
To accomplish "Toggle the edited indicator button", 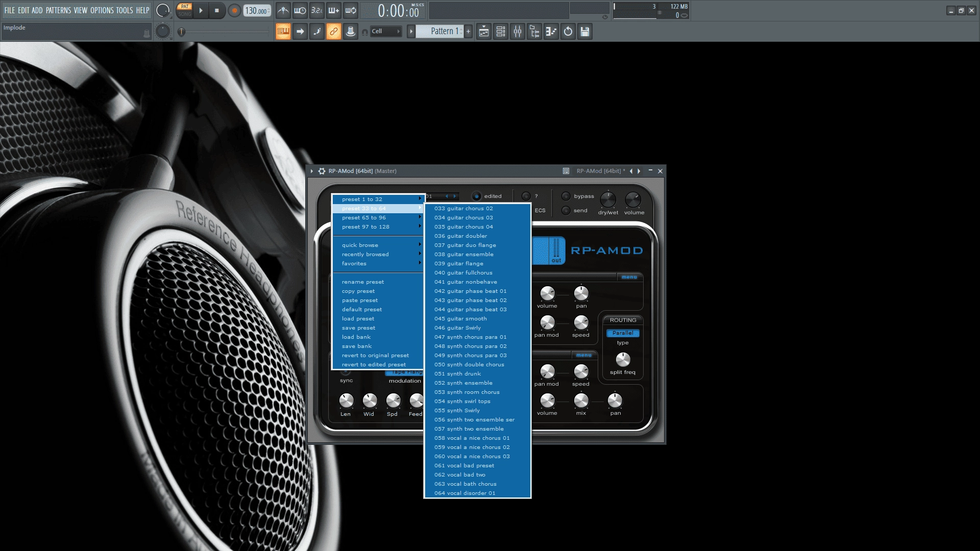I will pos(476,196).
